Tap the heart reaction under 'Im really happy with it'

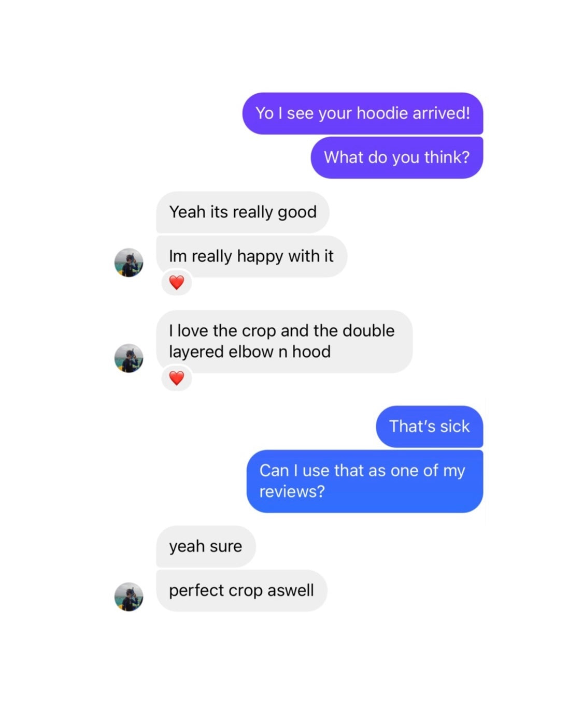(x=177, y=283)
